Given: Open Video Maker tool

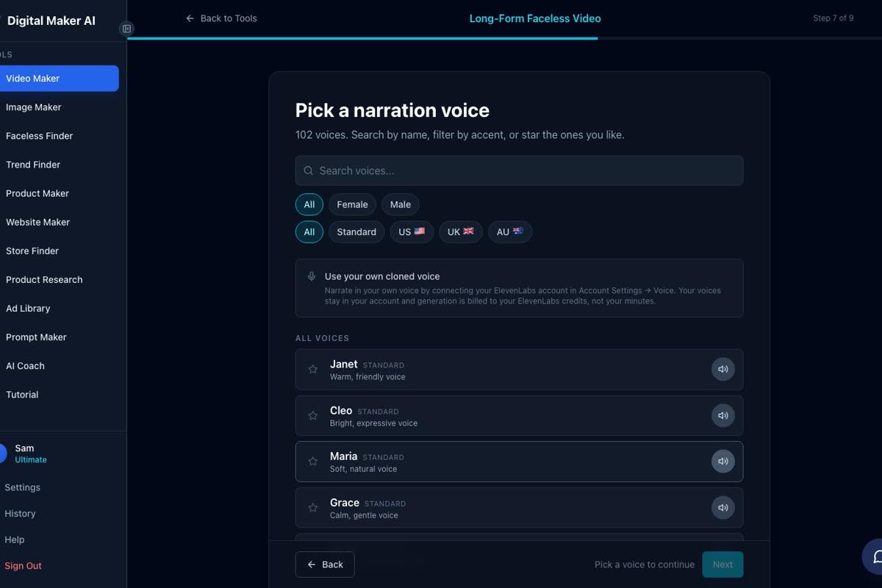Looking at the screenshot, I should click(x=59, y=79).
